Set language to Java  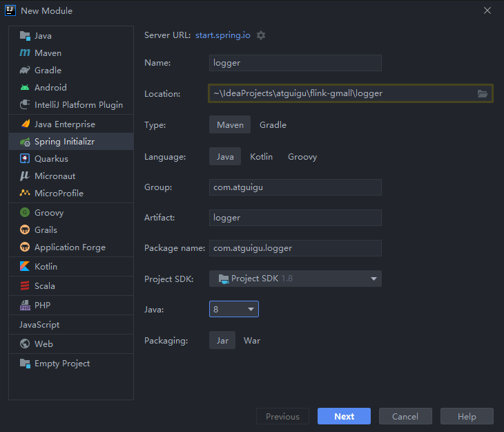225,156
